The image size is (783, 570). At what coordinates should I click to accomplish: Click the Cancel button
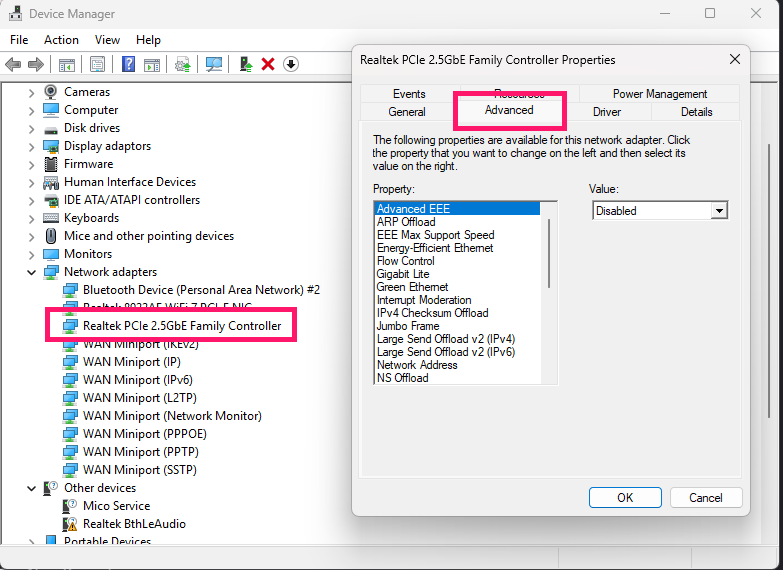[706, 498]
